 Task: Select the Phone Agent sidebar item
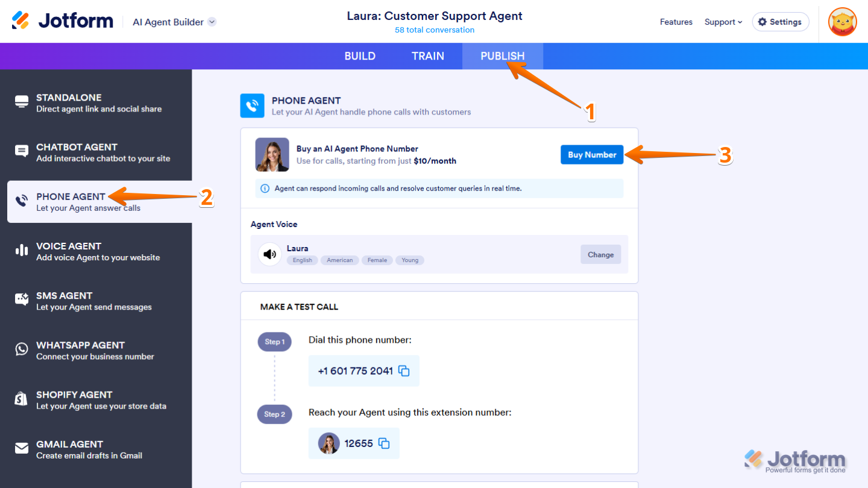(99, 202)
